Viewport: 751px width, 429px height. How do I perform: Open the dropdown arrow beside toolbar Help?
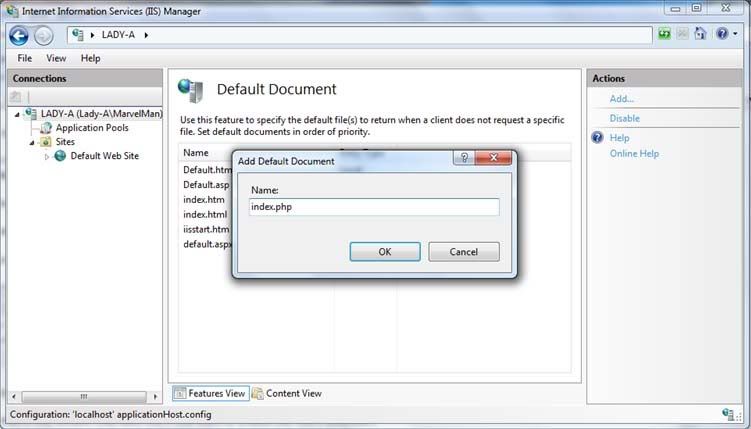pos(736,34)
